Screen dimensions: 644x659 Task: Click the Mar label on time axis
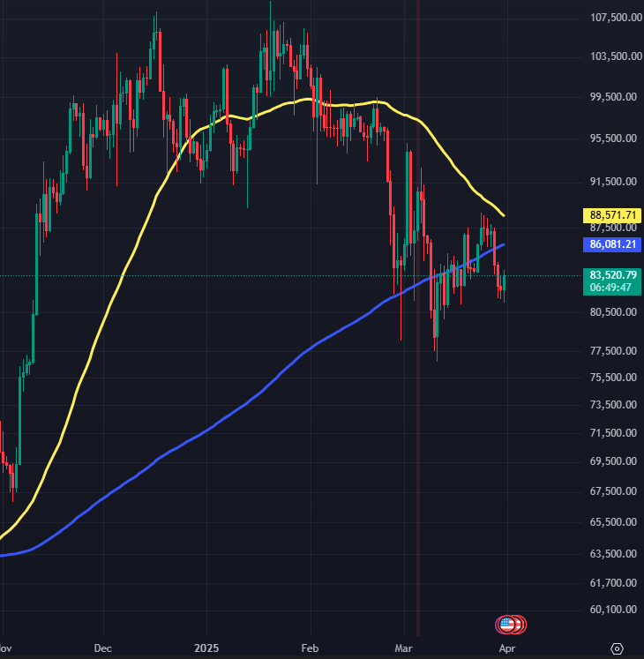pos(403,648)
